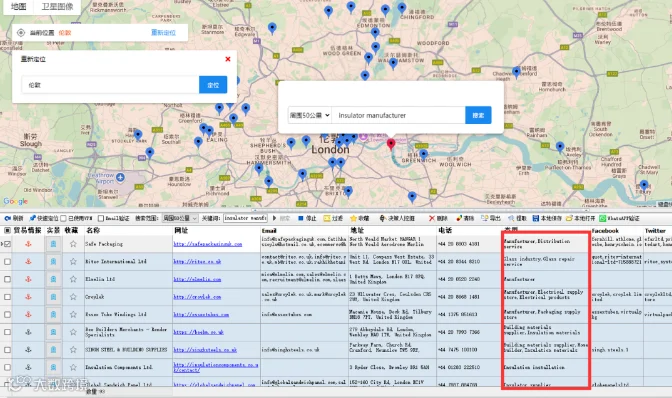Open the Safe Packaging website link
Image resolution: width=672 pixels, height=398 pixels.
207,244
